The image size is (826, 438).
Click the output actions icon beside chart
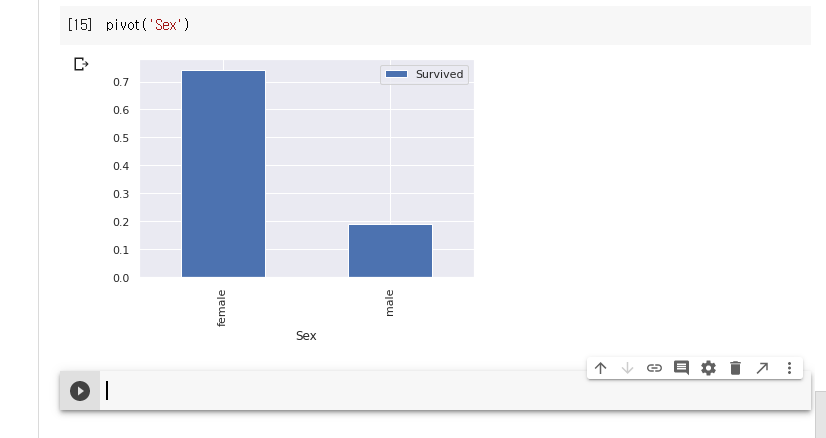[82, 65]
